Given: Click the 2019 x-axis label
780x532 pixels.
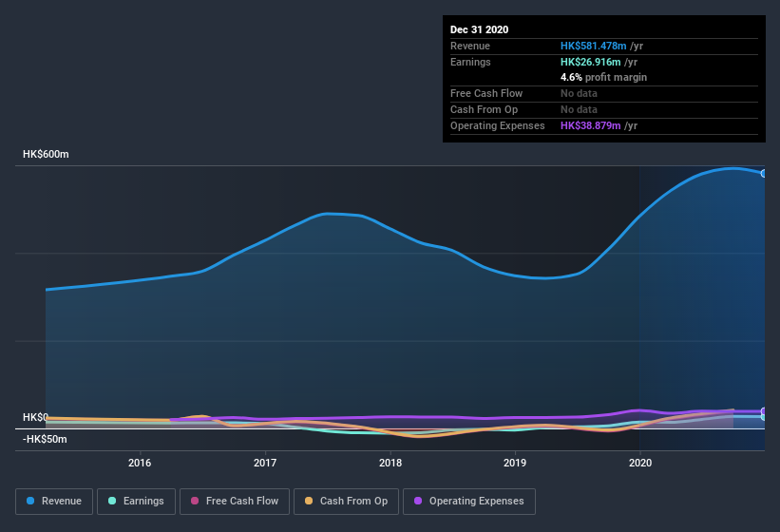Looking at the screenshot, I should click(515, 463).
